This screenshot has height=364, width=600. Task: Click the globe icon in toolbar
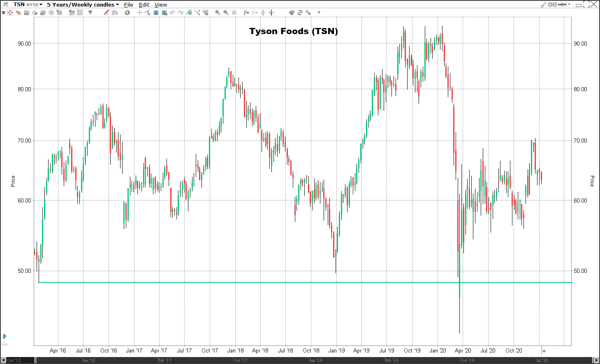point(292,13)
